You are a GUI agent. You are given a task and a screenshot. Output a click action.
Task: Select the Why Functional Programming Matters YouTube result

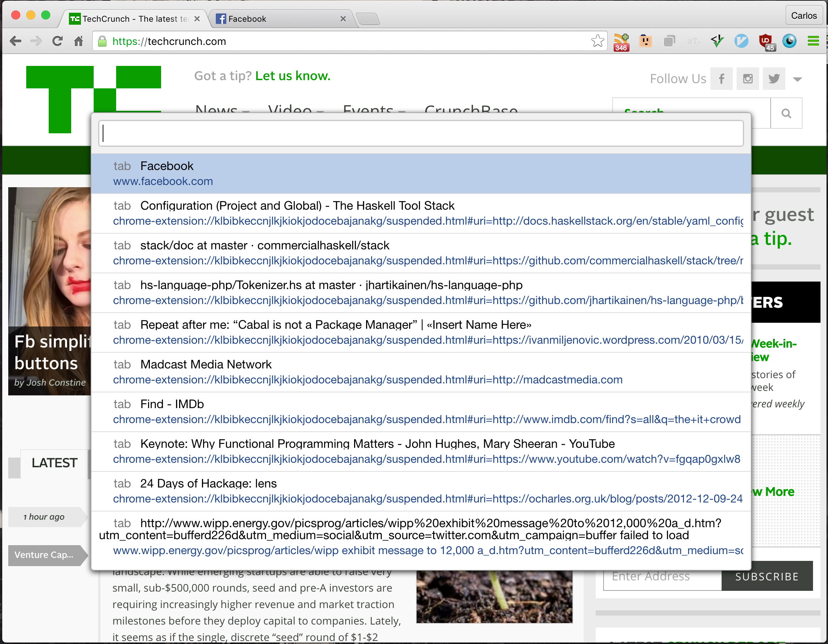point(421,452)
